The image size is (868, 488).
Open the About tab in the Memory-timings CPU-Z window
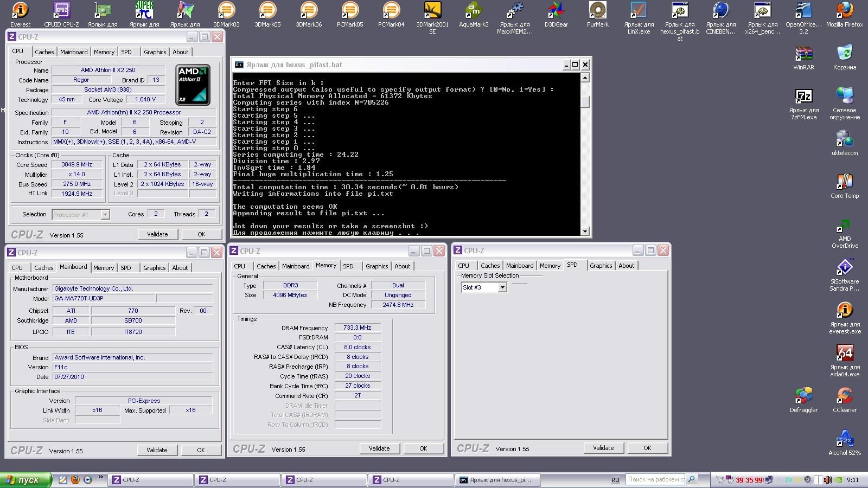point(403,266)
